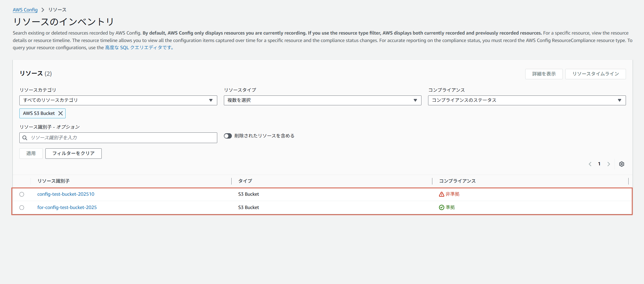Open the compliance status dropdown
644x284 pixels.
[x=527, y=100]
